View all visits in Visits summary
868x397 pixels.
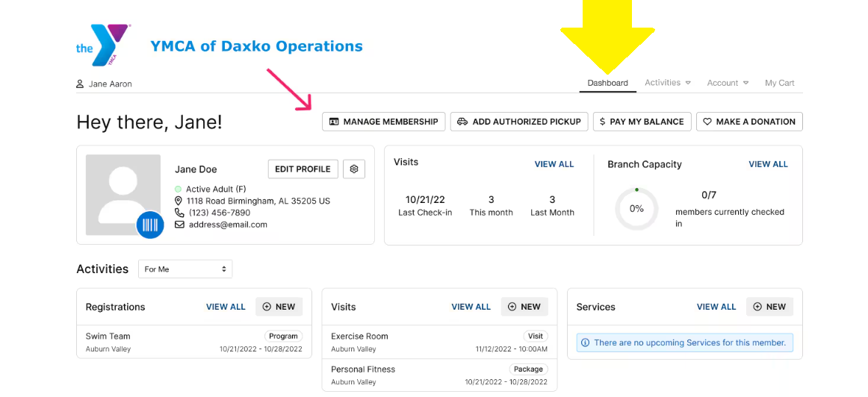point(554,164)
